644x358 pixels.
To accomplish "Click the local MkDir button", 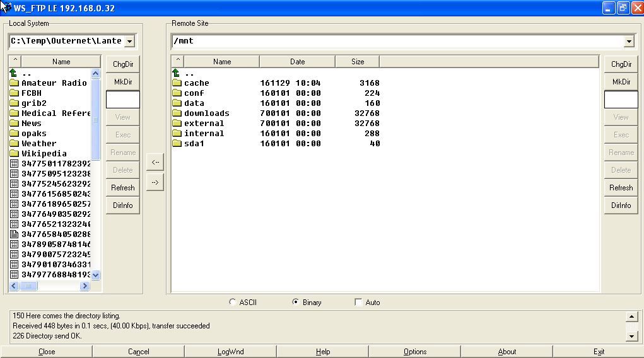I will tap(122, 82).
